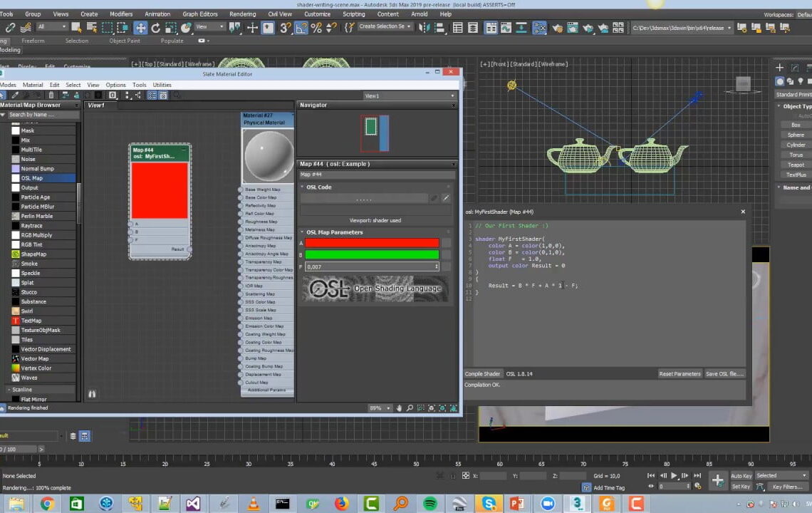Toggle Percent Snap in main toolbar

pos(316,28)
